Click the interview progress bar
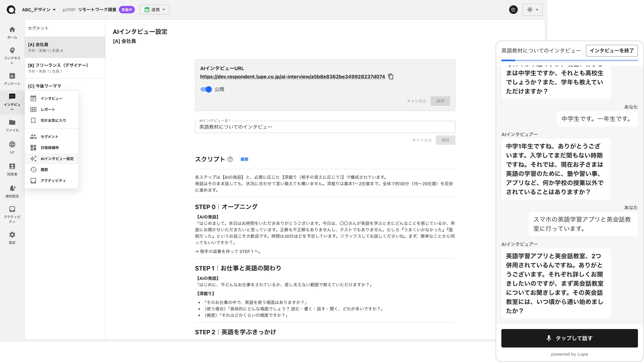Image resolution: width=644 pixels, height=362 pixels. [x=570, y=60]
